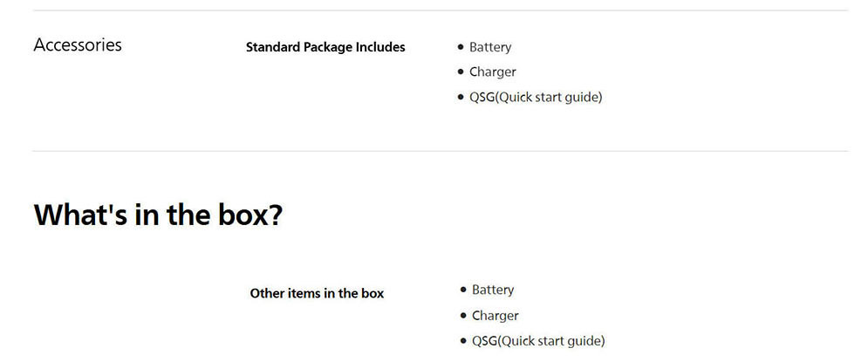Click "(Quick start guide)" text in Other items list
Image resolution: width=868 pixels, height=362 pixels.
tap(551, 341)
